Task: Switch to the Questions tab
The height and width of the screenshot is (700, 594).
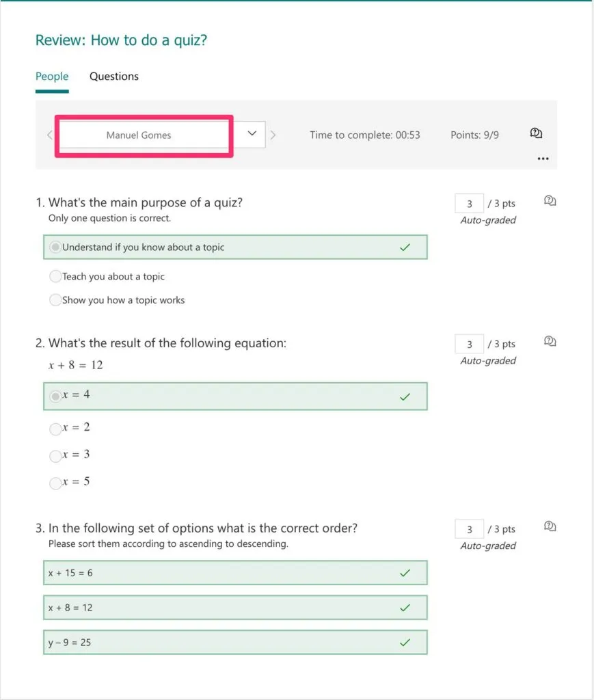Action: click(x=114, y=77)
